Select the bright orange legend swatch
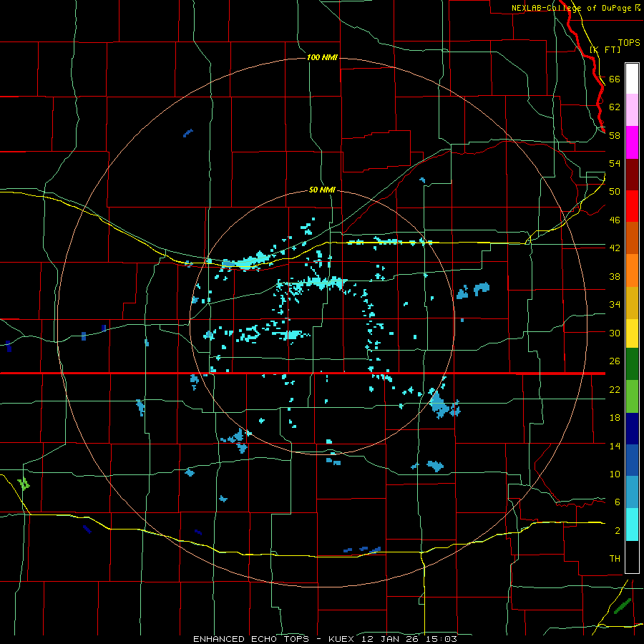The height and width of the screenshot is (644, 644). pos(632,270)
